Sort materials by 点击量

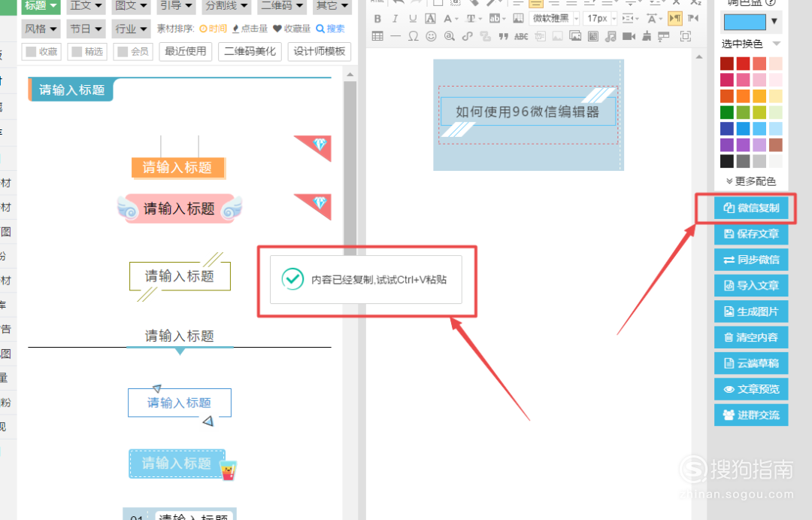(250, 29)
